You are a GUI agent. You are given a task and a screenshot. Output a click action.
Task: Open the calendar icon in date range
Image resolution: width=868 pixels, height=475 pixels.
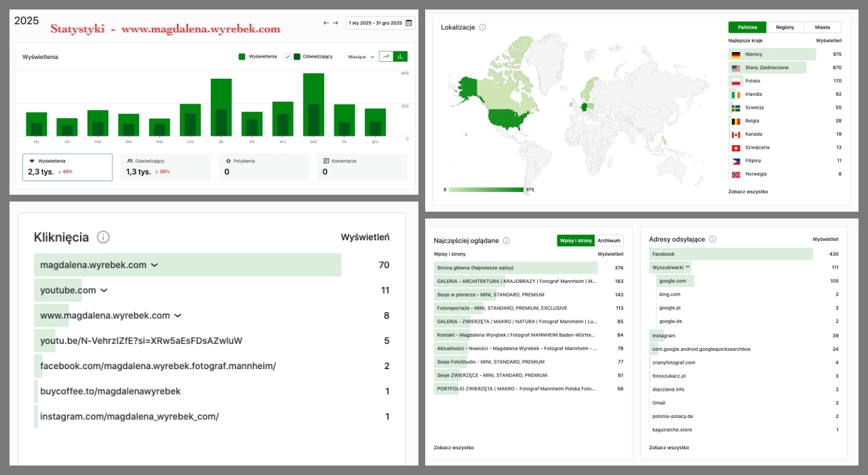tap(408, 23)
